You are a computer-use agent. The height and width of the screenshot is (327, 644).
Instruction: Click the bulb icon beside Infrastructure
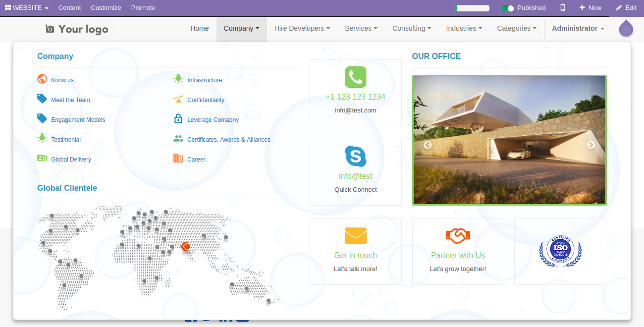[178, 79]
